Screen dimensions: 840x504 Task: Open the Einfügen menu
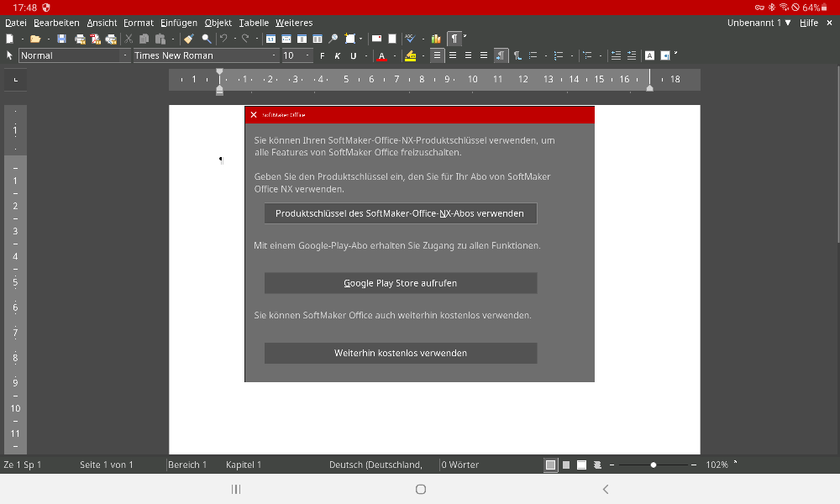point(179,23)
